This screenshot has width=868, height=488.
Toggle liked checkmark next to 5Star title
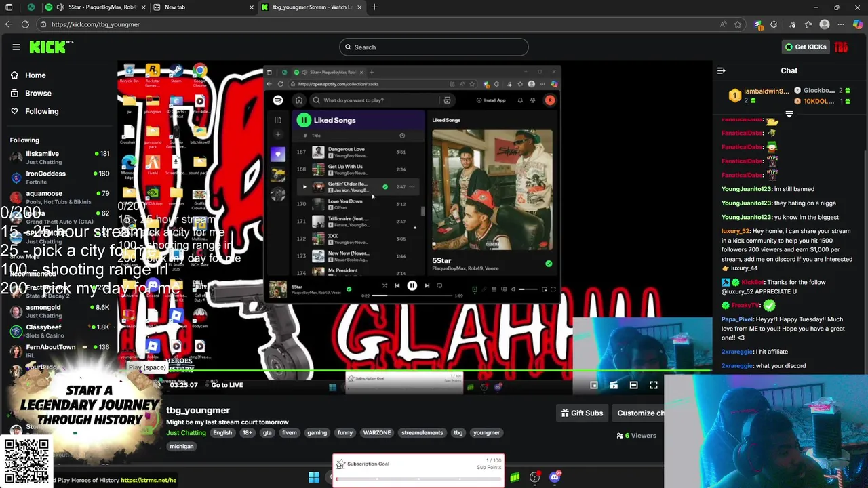click(x=549, y=264)
